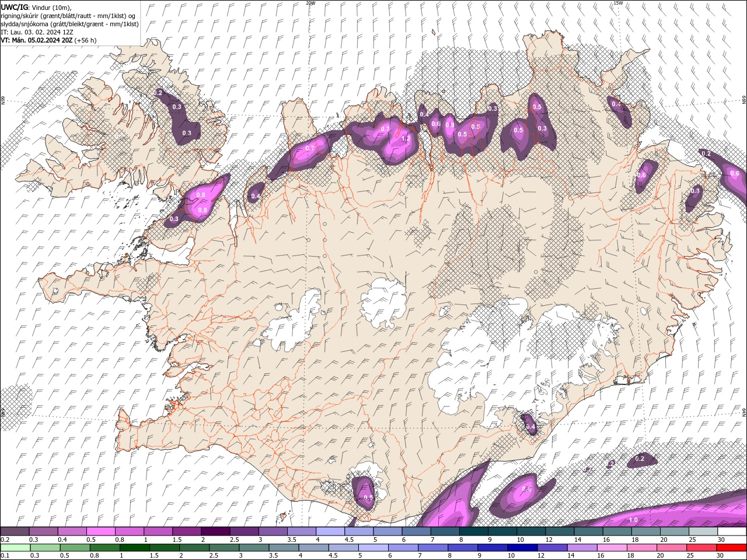The image size is (747, 560).
Task: Select the dark teal 8 snow legend swatch
Action: pos(473,531)
